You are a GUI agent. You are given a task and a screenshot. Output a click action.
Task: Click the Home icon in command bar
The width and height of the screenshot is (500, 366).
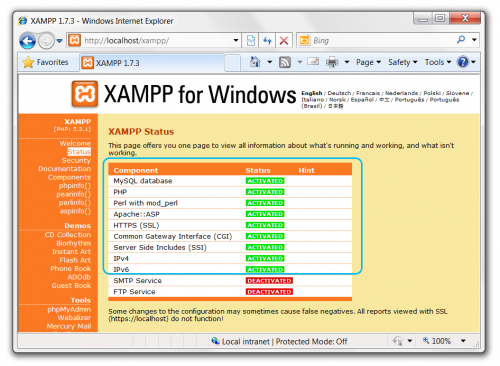tap(255, 62)
